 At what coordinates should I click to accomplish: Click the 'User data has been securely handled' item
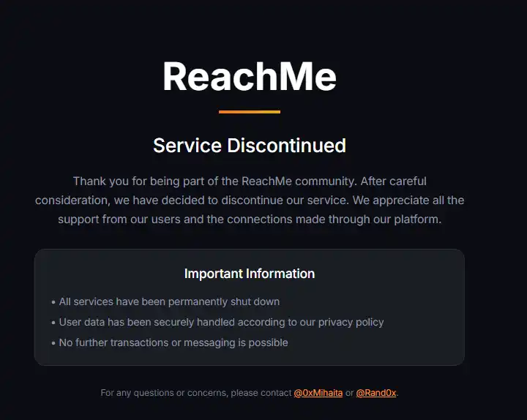[221, 322]
